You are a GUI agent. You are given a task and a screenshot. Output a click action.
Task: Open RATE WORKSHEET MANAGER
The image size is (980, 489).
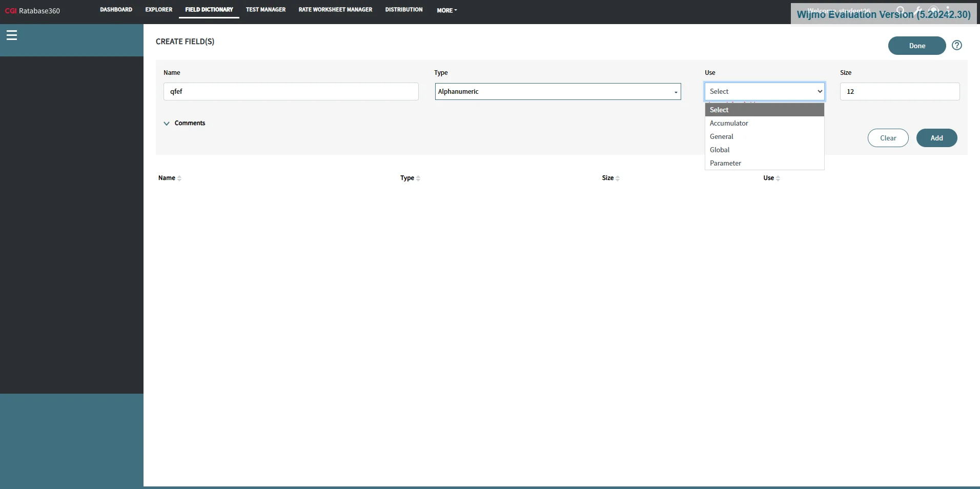point(335,9)
